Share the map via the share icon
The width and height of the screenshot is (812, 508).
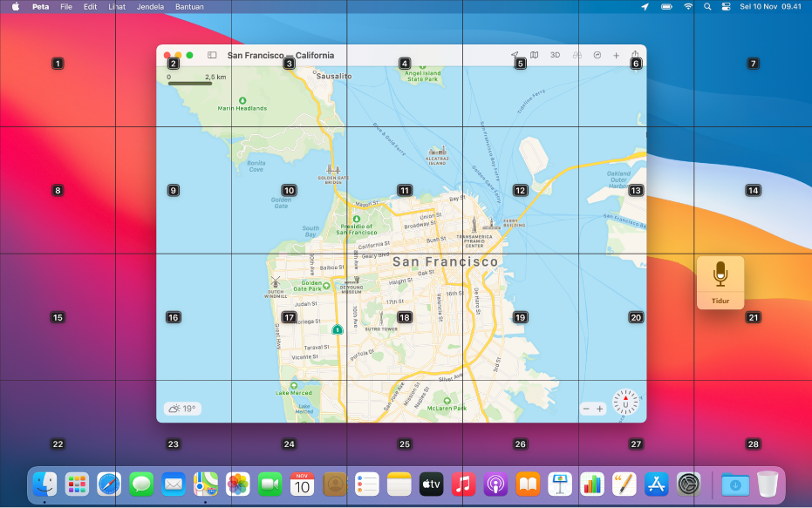coord(635,54)
